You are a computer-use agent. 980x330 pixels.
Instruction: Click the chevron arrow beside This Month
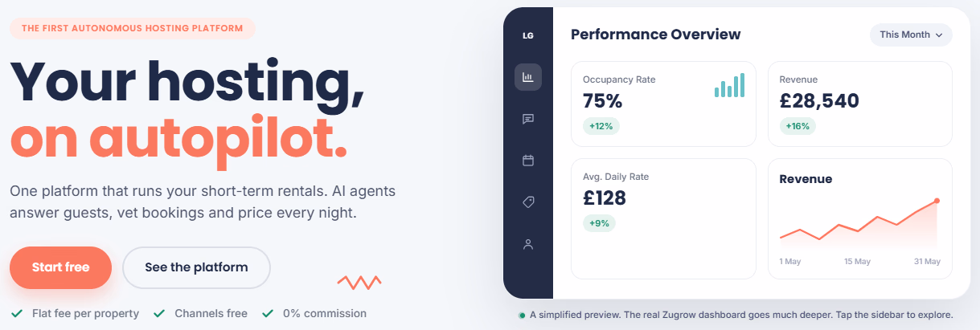click(x=938, y=35)
